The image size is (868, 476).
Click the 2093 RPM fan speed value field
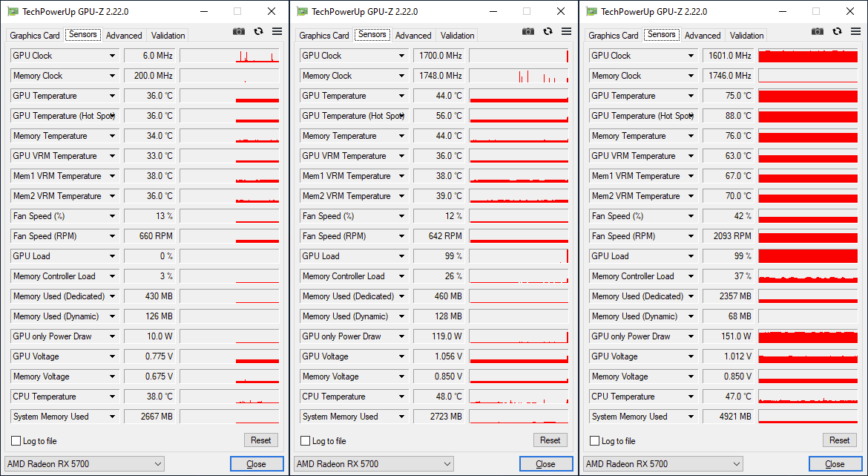pos(728,236)
